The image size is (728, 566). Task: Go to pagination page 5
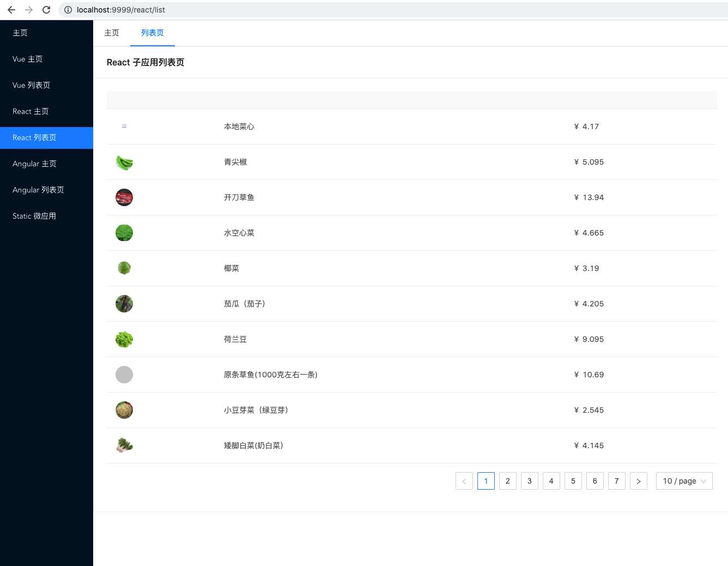tap(573, 480)
